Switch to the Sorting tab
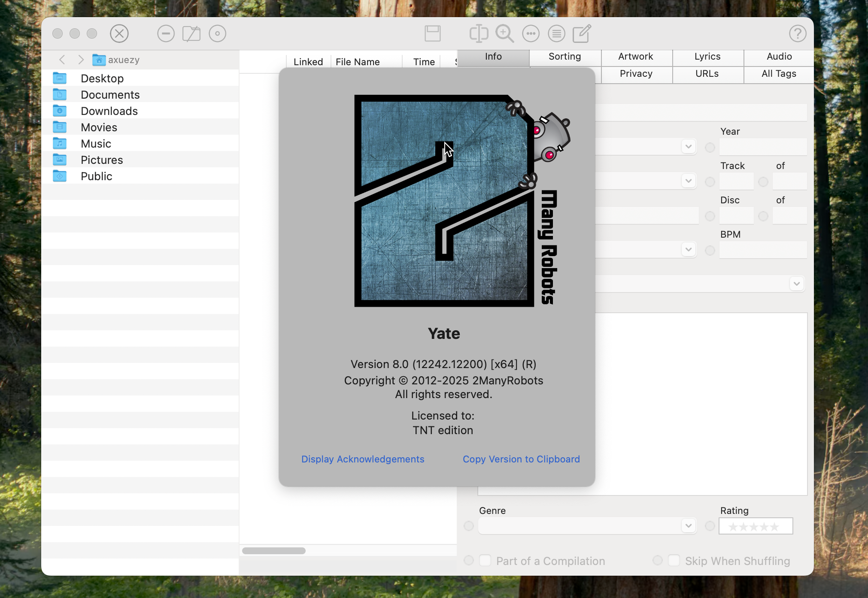This screenshot has width=868, height=598. (x=565, y=57)
